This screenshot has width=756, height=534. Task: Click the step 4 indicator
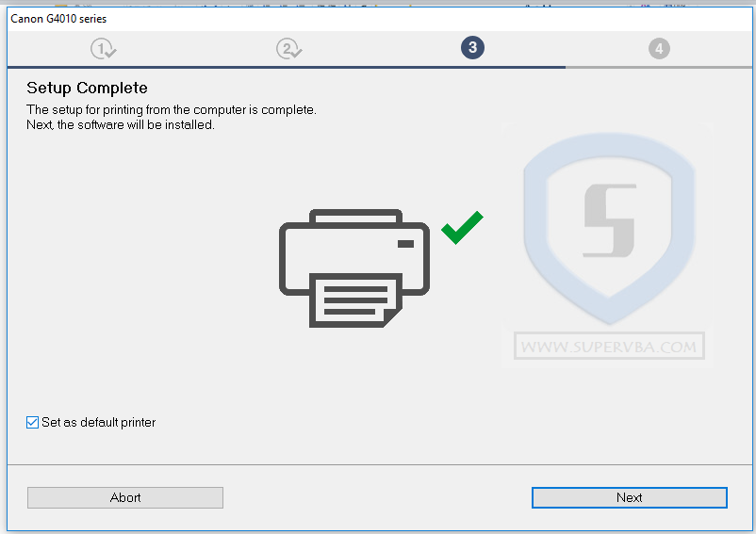pos(659,49)
